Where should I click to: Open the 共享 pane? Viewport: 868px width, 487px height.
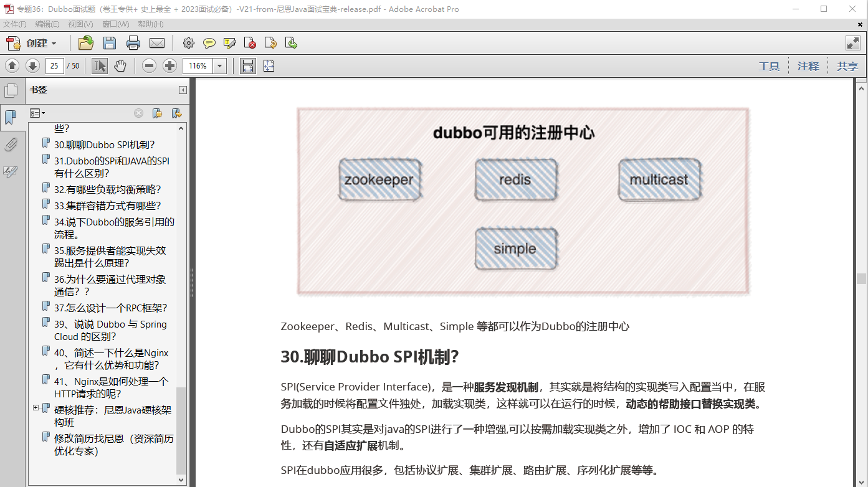click(x=847, y=66)
